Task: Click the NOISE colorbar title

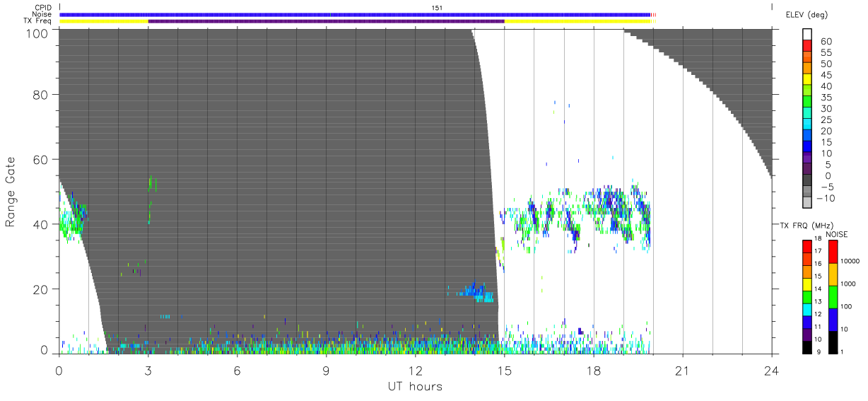Action: coord(836,234)
